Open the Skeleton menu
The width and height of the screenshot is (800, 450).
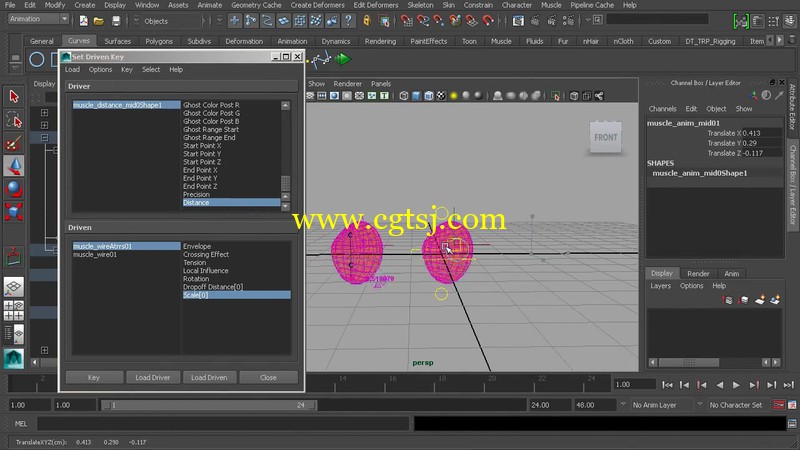click(420, 5)
